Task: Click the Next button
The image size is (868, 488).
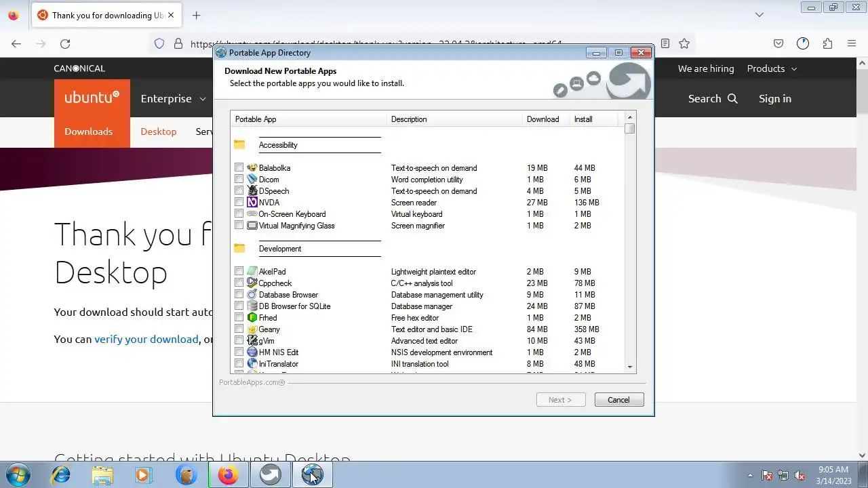Action: tap(560, 400)
